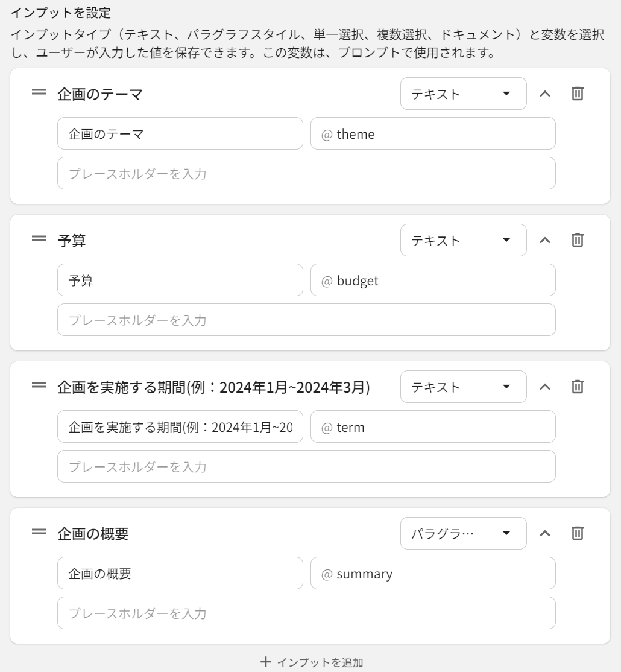Open the input type dropdown for 企画のテーマ
Viewport: 621px width, 672px height.
pos(463,94)
